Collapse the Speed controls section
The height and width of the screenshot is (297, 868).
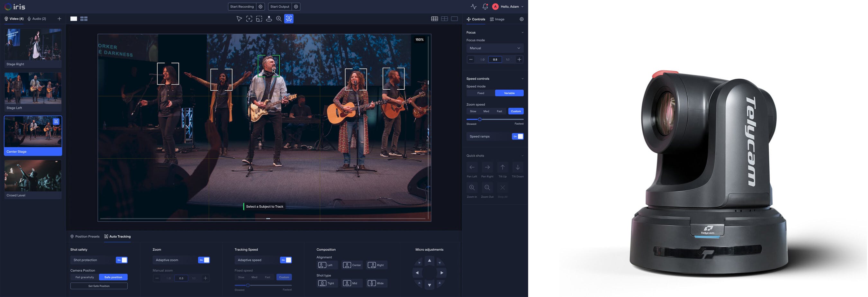[522, 79]
